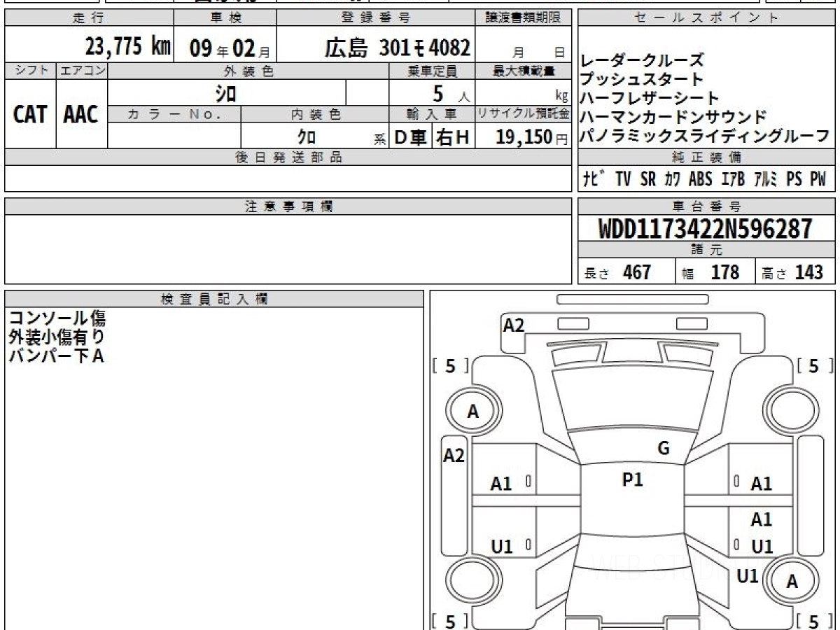Click the U1 mark on the left rear door

(x=501, y=547)
